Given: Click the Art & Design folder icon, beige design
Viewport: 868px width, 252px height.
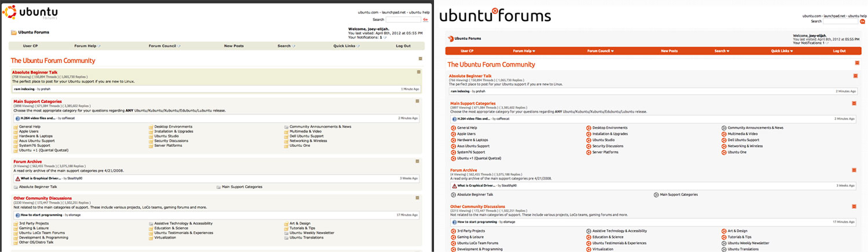Looking at the screenshot, I should pyautogui.click(x=286, y=223).
